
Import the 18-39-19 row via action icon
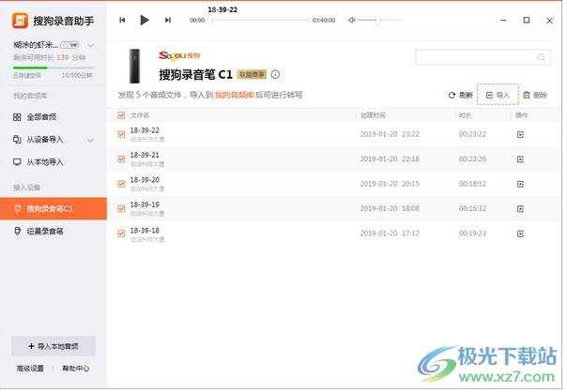point(520,209)
